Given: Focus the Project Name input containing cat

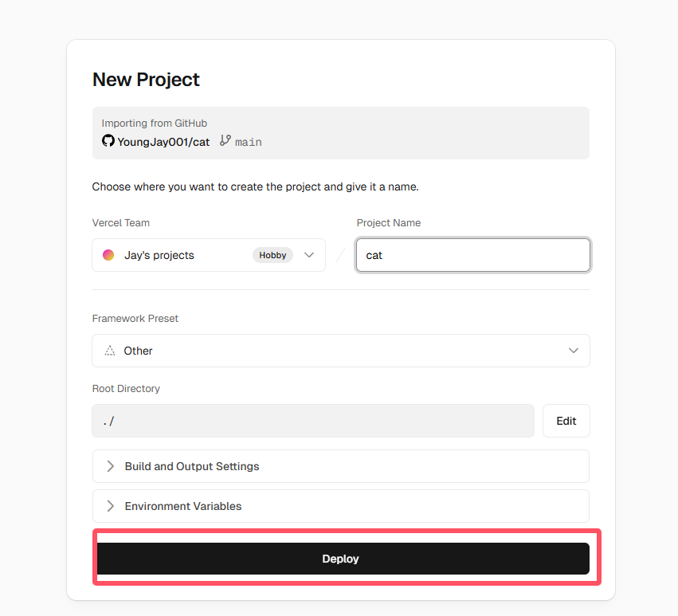Looking at the screenshot, I should pyautogui.click(x=472, y=254).
